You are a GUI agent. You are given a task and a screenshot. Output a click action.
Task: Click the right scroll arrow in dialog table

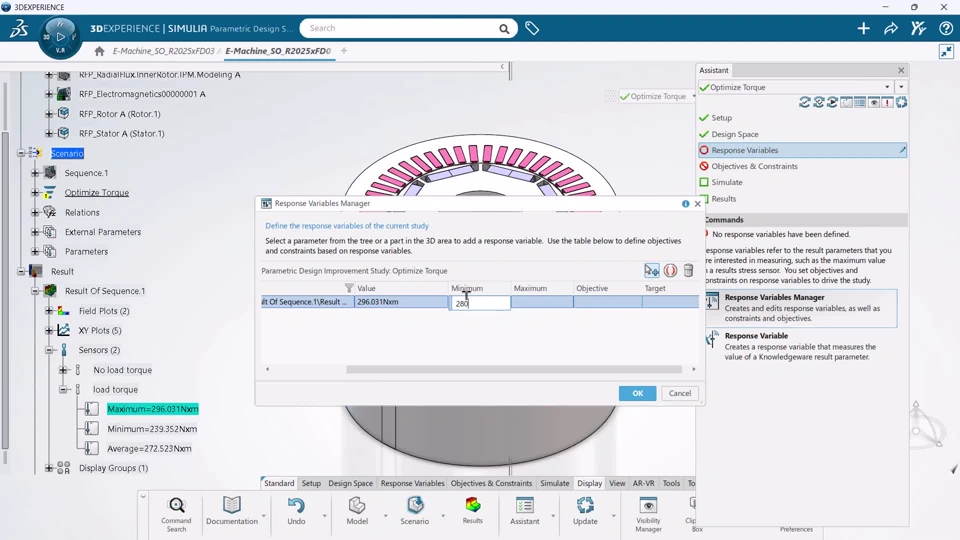coord(694,369)
